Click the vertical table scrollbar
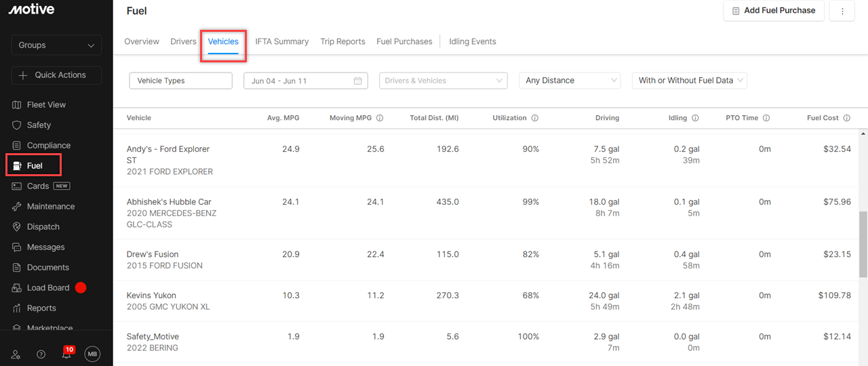Image resolution: width=868 pixels, height=366 pixels. click(x=863, y=244)
